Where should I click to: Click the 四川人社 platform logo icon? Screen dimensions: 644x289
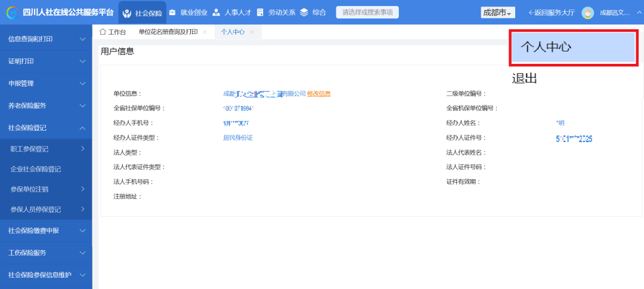tap(11, 13)
